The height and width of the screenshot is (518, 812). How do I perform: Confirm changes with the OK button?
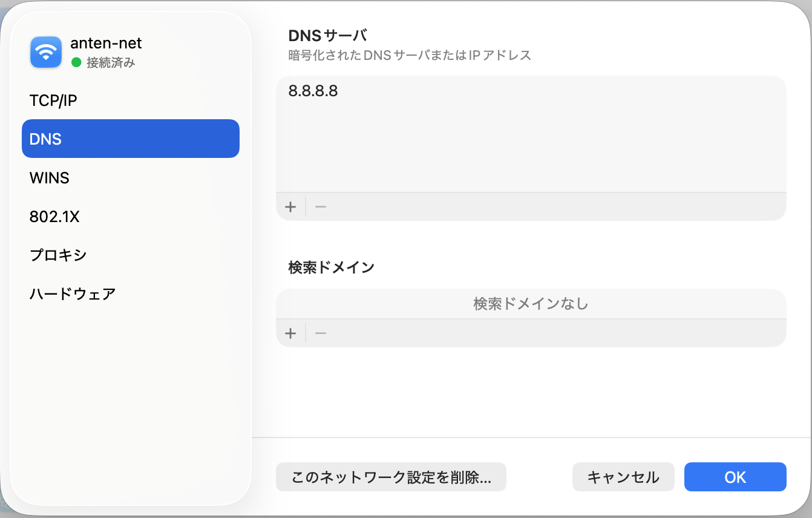click(x=735, y=477)
